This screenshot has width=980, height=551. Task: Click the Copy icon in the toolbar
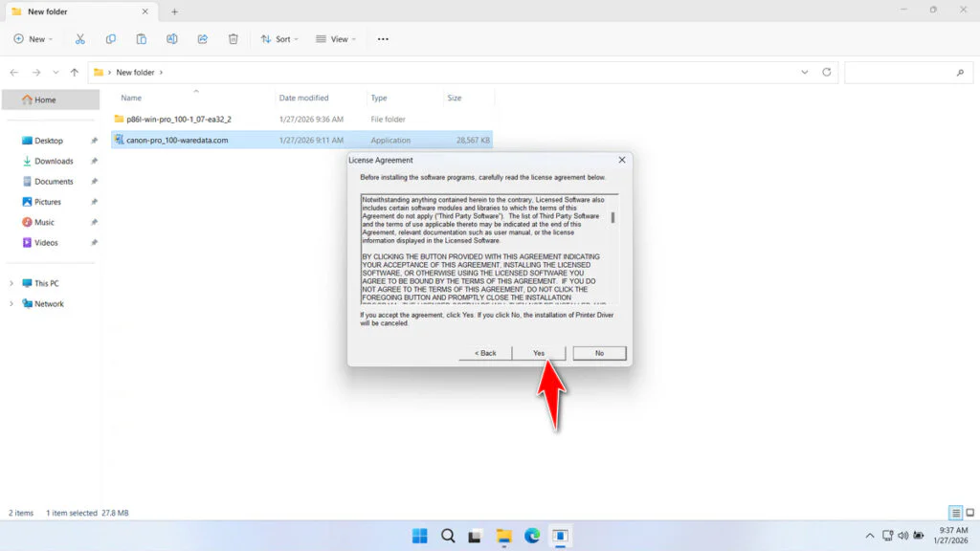110,38
